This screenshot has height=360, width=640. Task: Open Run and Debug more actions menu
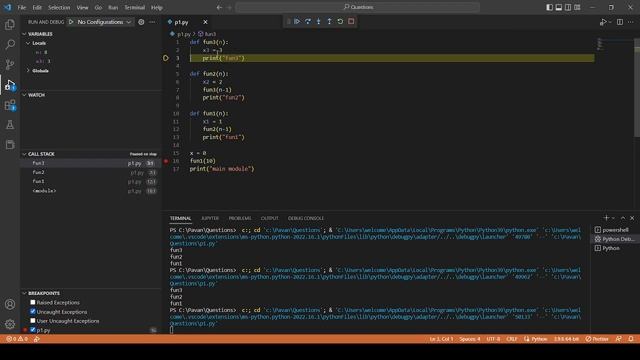click(152, 22)
